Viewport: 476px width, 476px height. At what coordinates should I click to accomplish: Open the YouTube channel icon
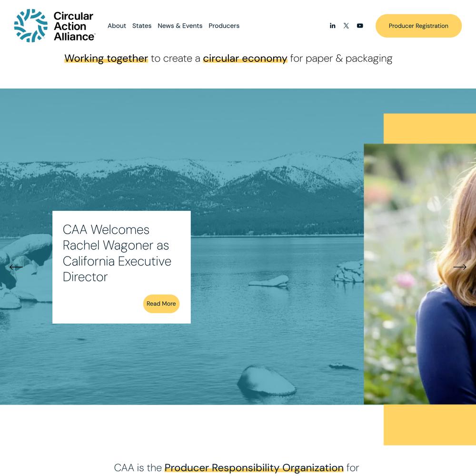tap(360, 26)
